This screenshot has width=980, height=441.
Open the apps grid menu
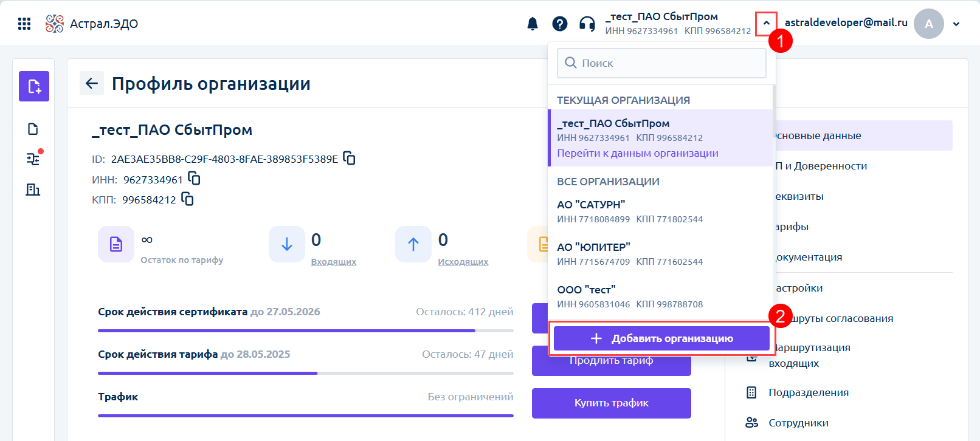[24, 24]
